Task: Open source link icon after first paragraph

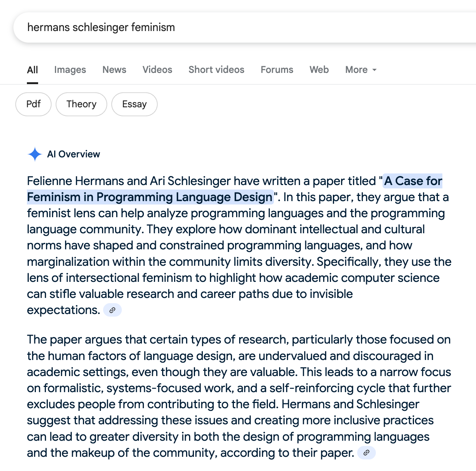Action: click(112, 310)
